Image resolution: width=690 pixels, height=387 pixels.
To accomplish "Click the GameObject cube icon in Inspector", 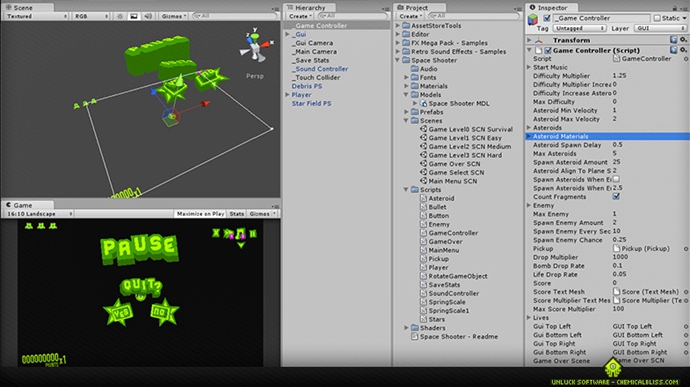I will point(533,19).
